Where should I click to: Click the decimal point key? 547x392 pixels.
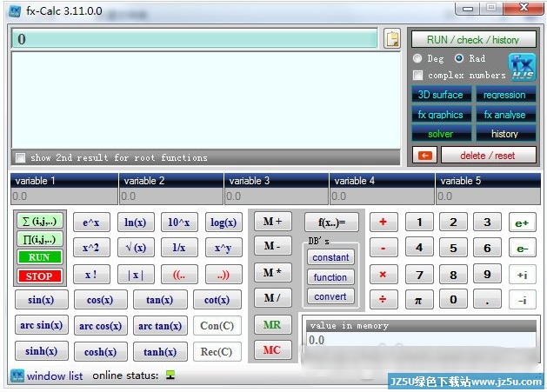pos(487,300)
